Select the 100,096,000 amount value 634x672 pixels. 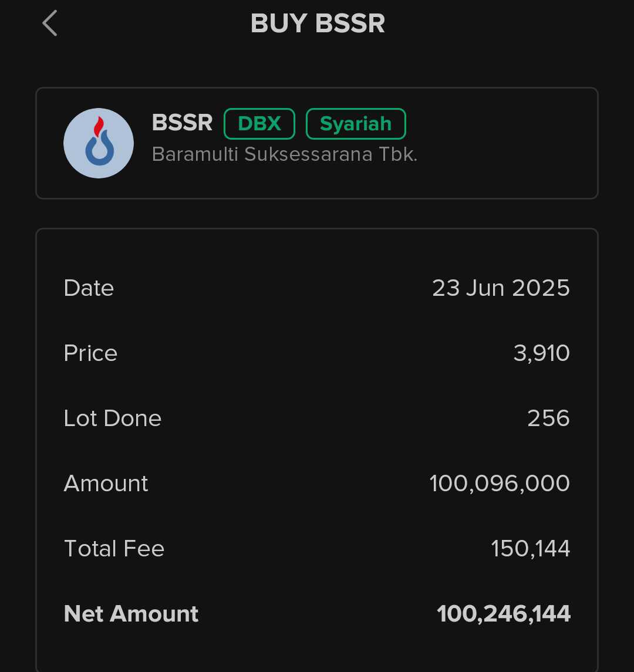(x=500, y=484)
